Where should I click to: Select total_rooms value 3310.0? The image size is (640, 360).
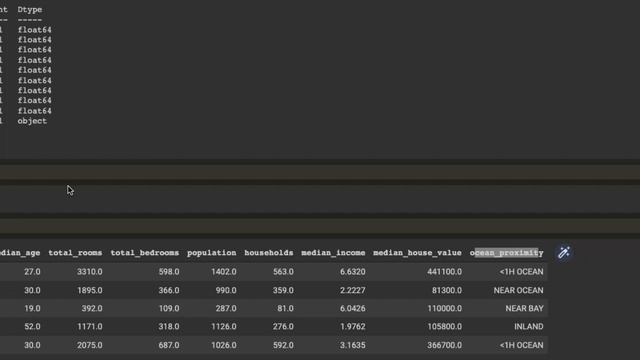pos(90,272)
